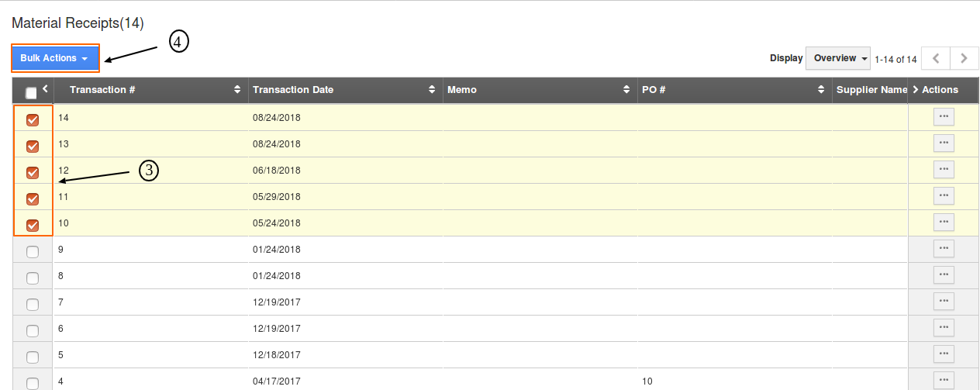This screenshot has width=980, height=390.
Task: Sort by the PO # column header
Action: (654, 90)
